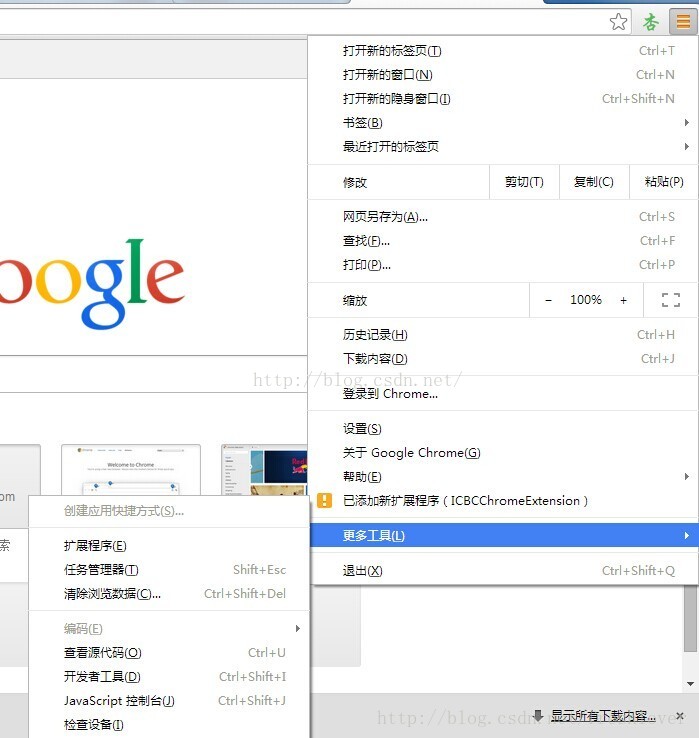Open 任务管理器(T) task manager
Screen dimensions: 699x738
pyautogui.click(x=169, y=570)
